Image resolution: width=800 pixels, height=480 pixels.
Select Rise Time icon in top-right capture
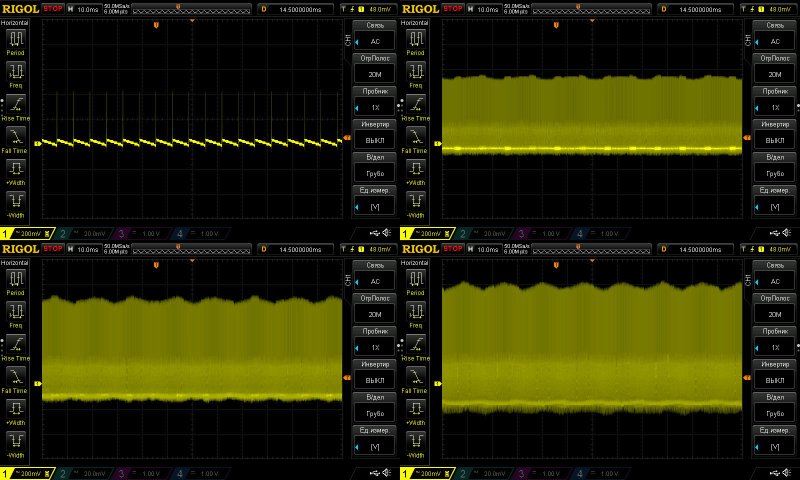coord(416,104)
